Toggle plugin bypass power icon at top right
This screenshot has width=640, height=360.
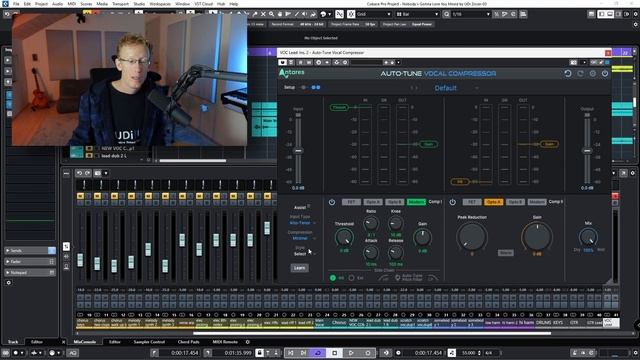(605, 73)
